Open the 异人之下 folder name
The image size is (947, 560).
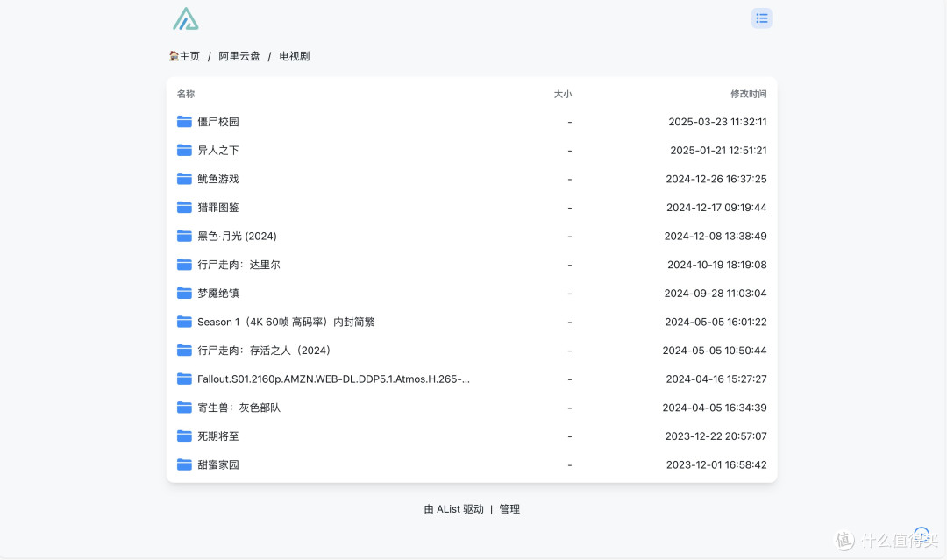point(218,150)
